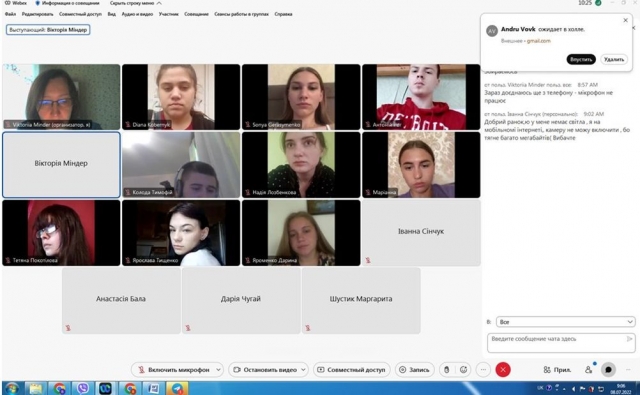Toggle Остановить видео camera button
This screenshot has width=640, height=395.
pos(264,370)
